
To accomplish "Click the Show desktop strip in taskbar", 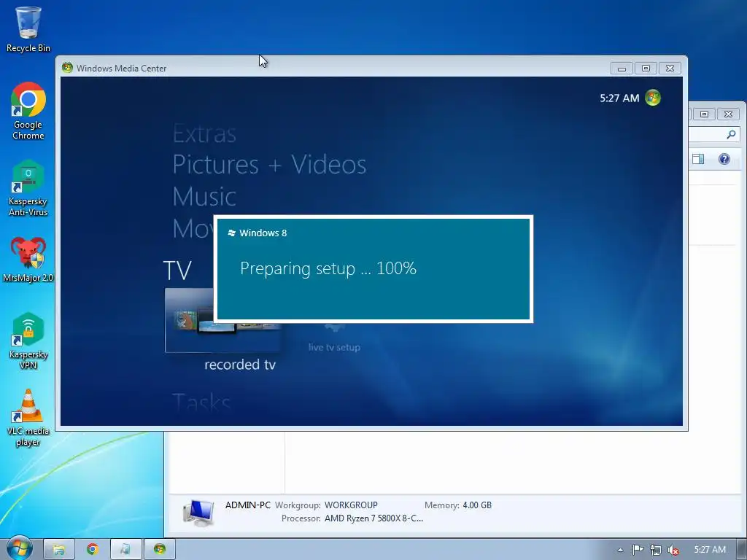I will click(742, 550).
